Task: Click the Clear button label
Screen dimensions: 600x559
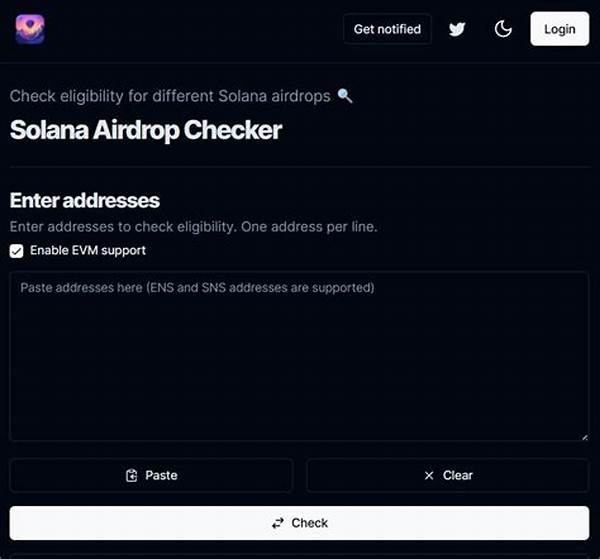Action: click(x=458, y=476)
